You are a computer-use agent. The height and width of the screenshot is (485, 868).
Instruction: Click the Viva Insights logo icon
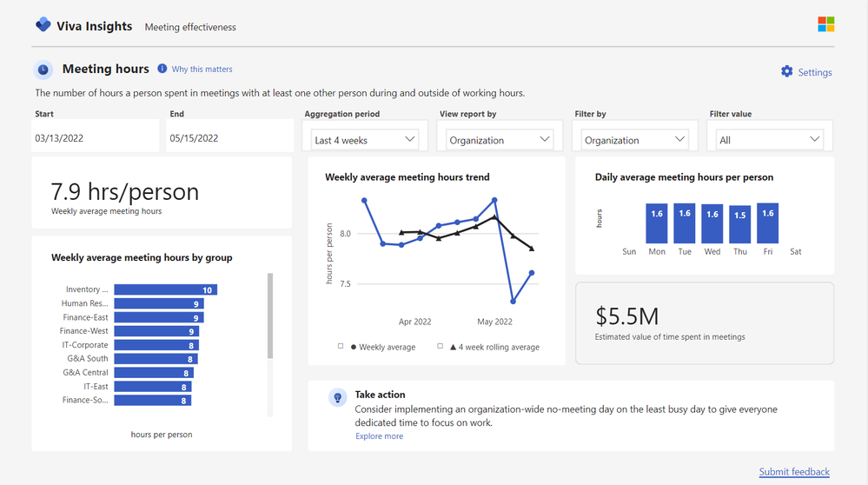click(x=43, y=25)
